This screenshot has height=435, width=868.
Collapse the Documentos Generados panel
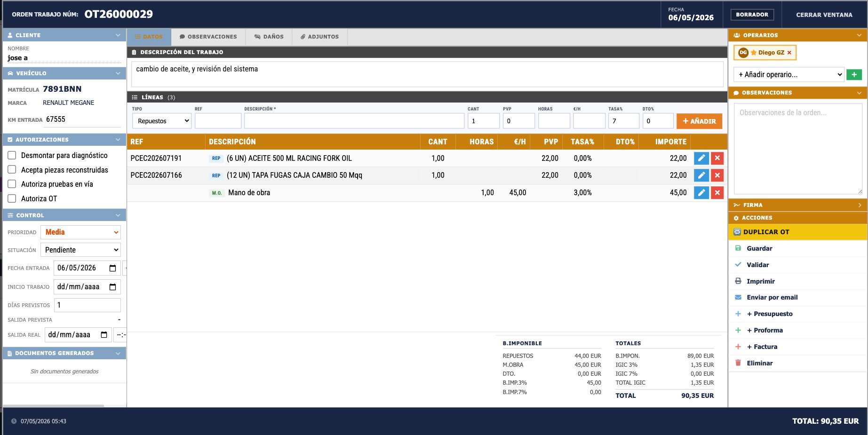118,353
